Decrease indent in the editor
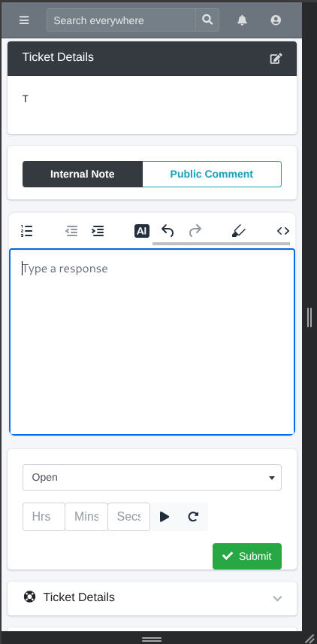The image size is (317, 644). pos(72,231)
